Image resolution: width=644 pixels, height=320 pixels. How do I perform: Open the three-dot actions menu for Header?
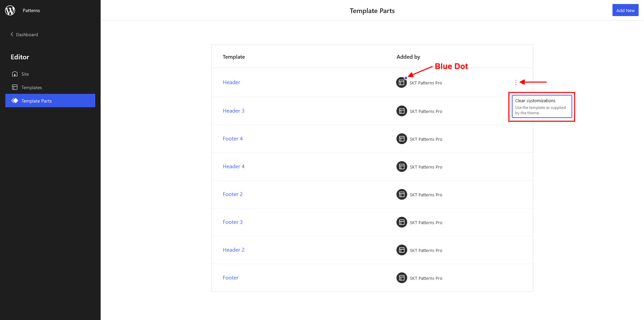[516, 82]
